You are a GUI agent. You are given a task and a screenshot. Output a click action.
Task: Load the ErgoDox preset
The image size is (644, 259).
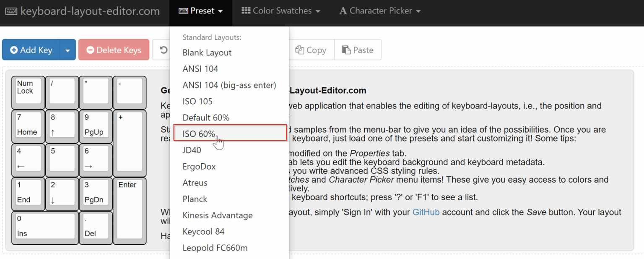230,167
